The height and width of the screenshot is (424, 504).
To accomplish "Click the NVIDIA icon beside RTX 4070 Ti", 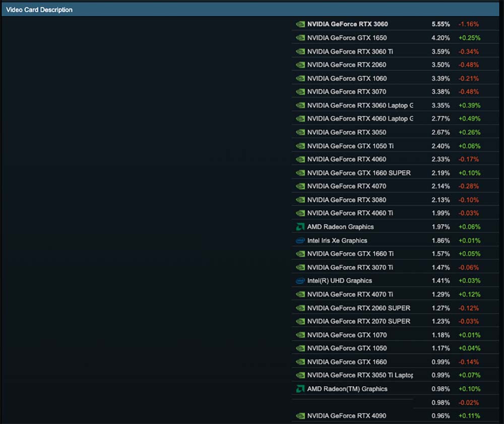I will coord(300,294).
